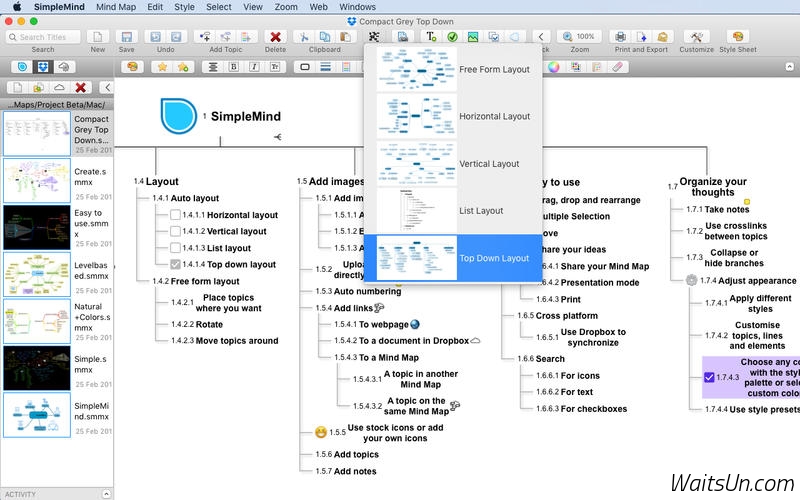Select the local SimpleMind storage icon
This screenshot has width=800, height=500.
22,67
